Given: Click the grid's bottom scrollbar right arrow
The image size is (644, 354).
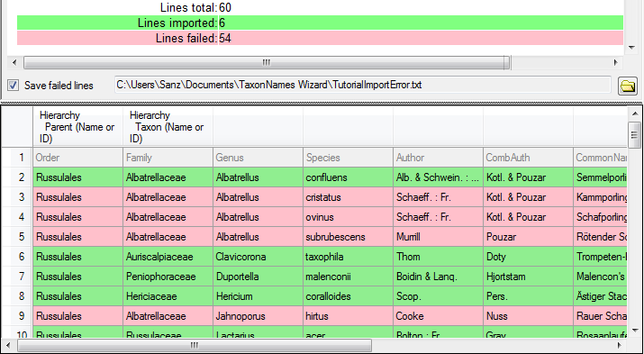Looking at the screenshot, I should [621, 345].
